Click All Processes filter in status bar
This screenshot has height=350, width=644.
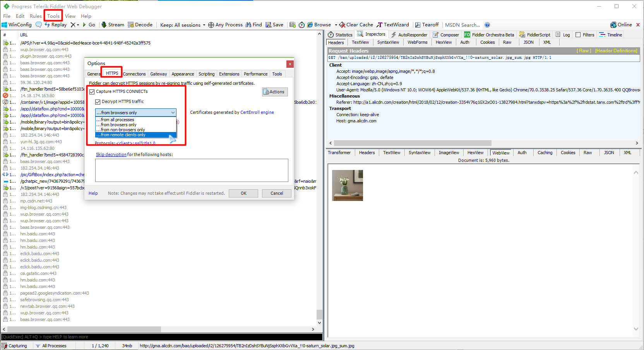click(51, 346)
